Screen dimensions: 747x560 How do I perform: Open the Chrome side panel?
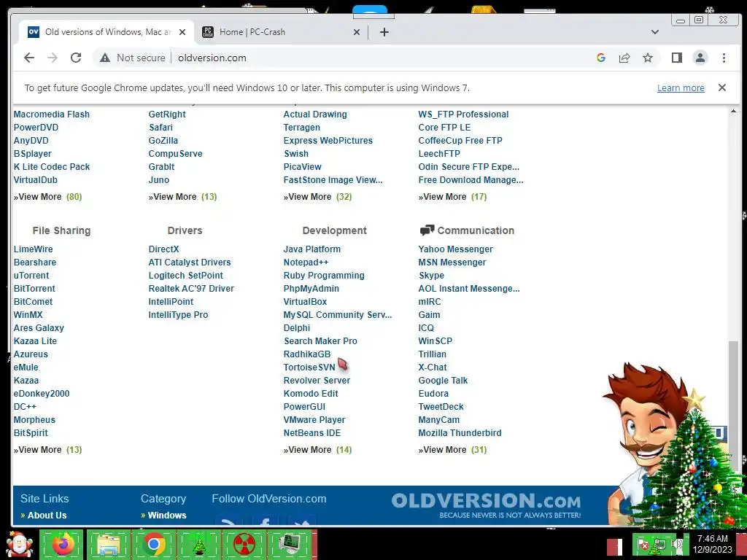pos(676,58)
